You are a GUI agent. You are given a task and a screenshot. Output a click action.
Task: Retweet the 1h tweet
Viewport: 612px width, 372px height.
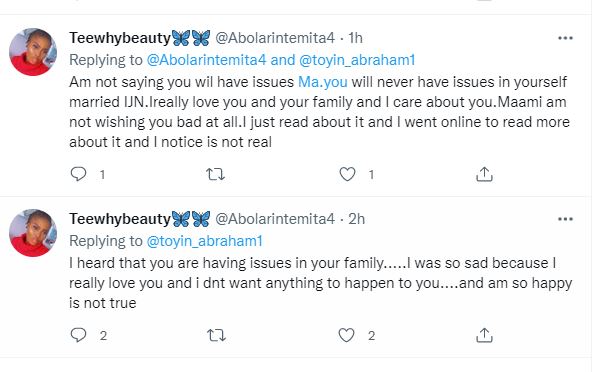coord(215,174)
